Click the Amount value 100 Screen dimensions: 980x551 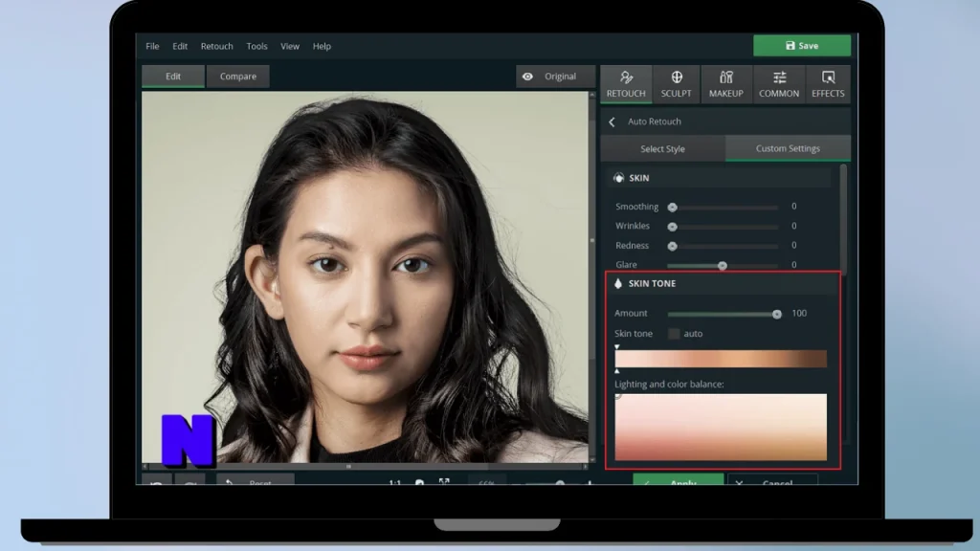(x=799, y=314)
